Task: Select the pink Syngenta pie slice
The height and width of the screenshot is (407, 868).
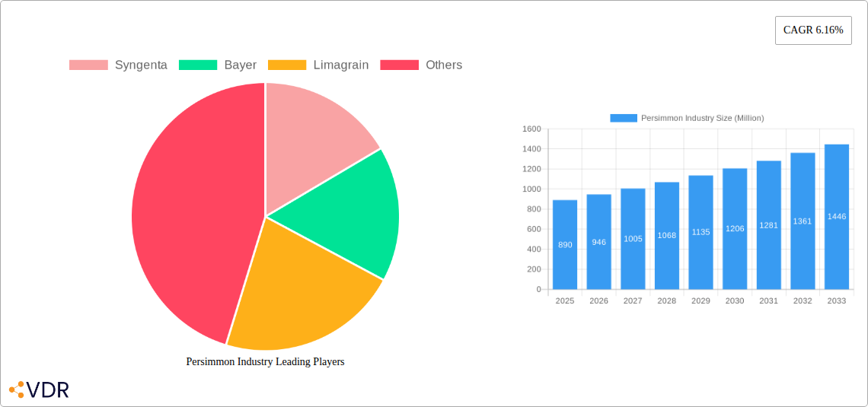Action: 312,137
